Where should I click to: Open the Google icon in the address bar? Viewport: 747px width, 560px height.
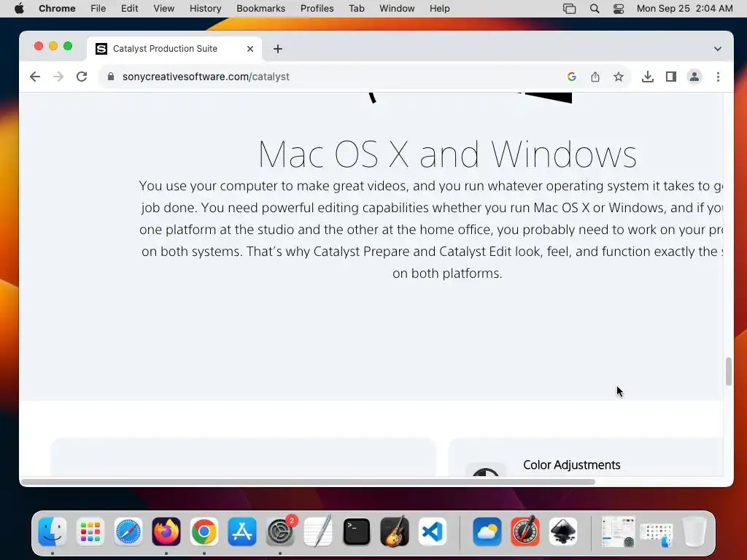[572, 77]
